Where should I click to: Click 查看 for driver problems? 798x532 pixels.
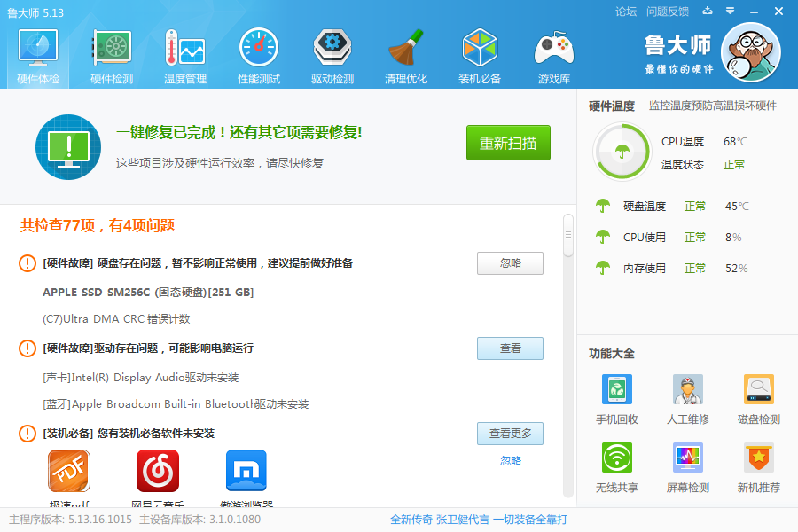[x=510, y=348]
